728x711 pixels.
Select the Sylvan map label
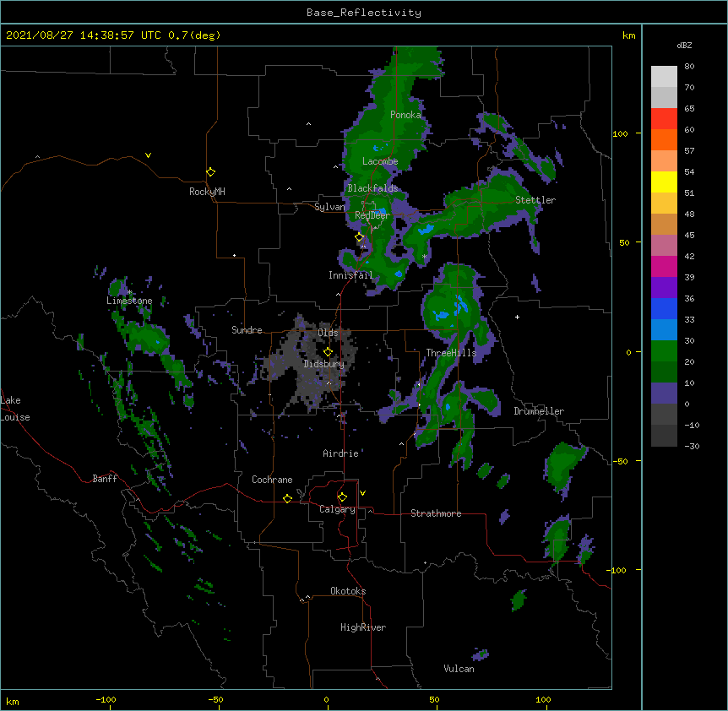[x=329, y=207]
